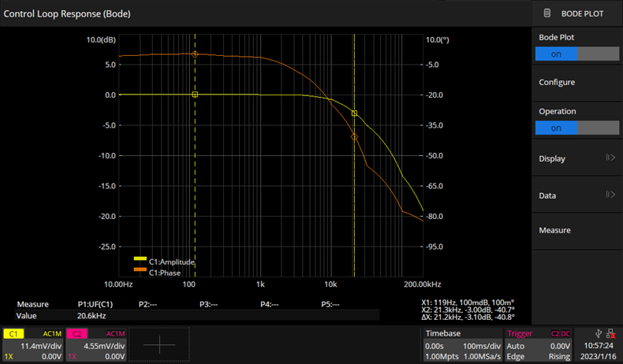Click the C1:Phase orange legend swatch

point(140,272)
